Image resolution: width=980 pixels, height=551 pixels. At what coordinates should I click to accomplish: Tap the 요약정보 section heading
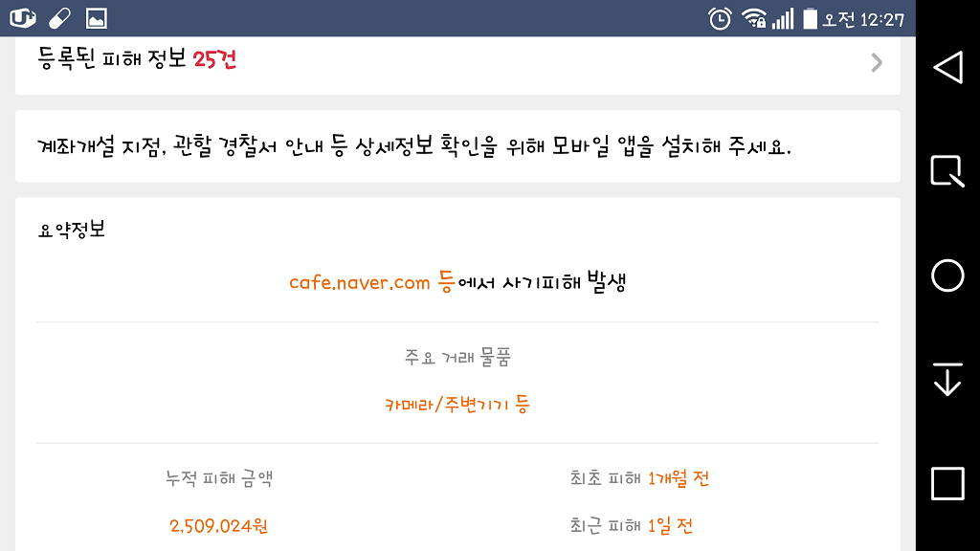pos(71,230)
